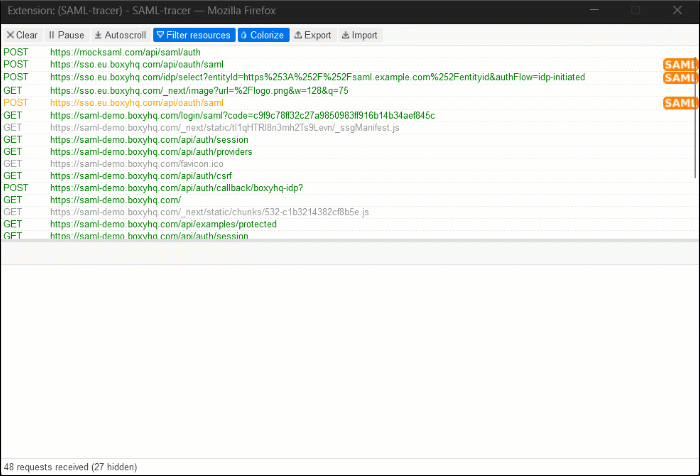Select POST mocksaml.com/api/saml/auth request
This screenshot has height=476, width=700.
click(348, 52)
